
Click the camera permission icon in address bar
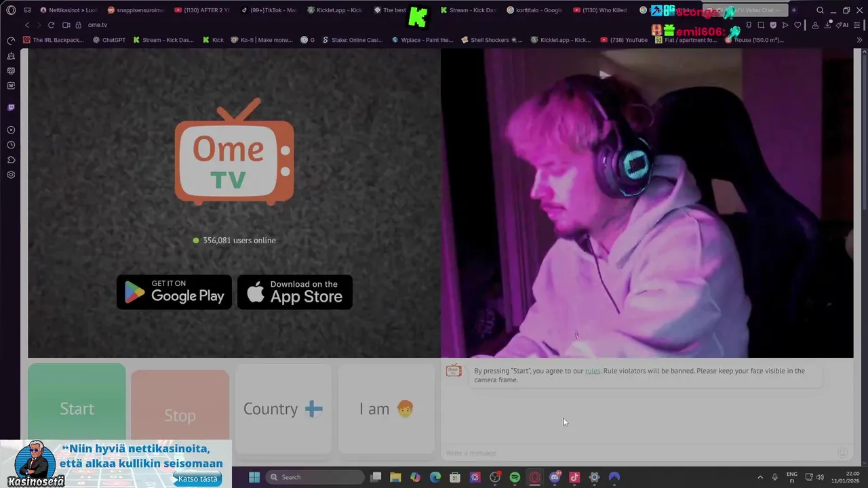pos(66,25)
